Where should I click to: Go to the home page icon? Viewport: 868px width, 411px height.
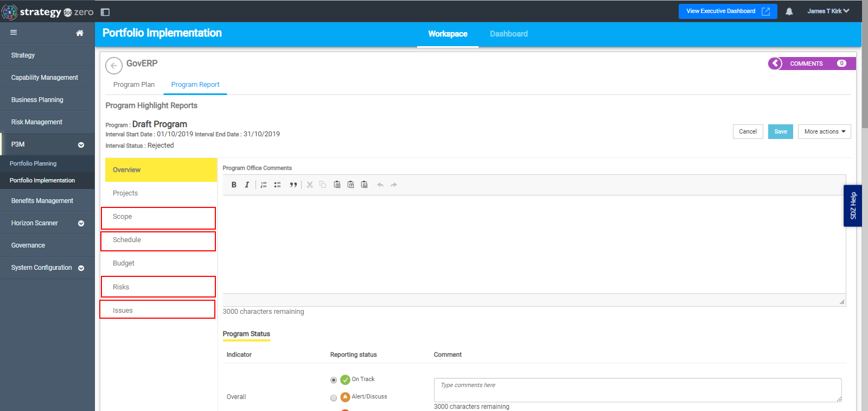pyautogui.click(x=80, y=33)
